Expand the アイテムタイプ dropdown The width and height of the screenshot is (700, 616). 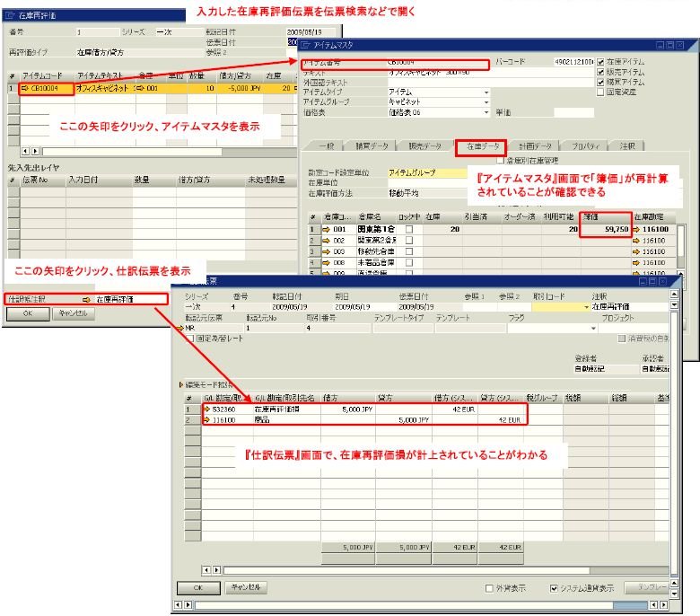click(486, 92)
